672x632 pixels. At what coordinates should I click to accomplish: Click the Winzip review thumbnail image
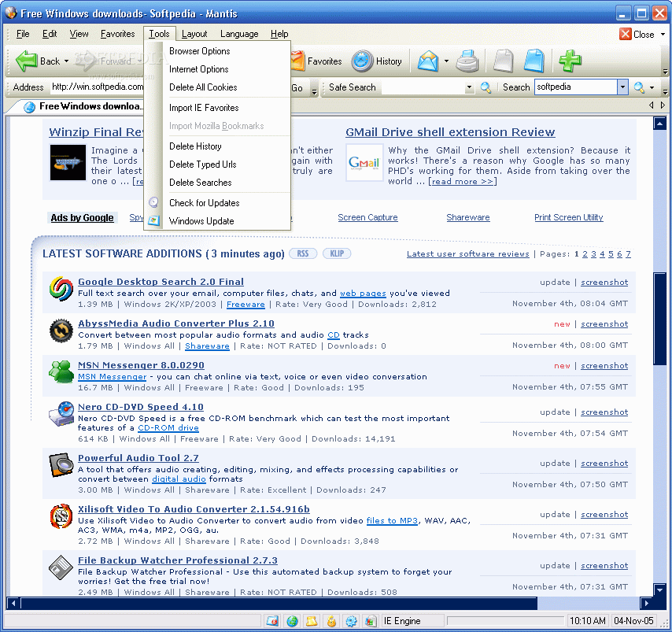(x=68, y=163)
